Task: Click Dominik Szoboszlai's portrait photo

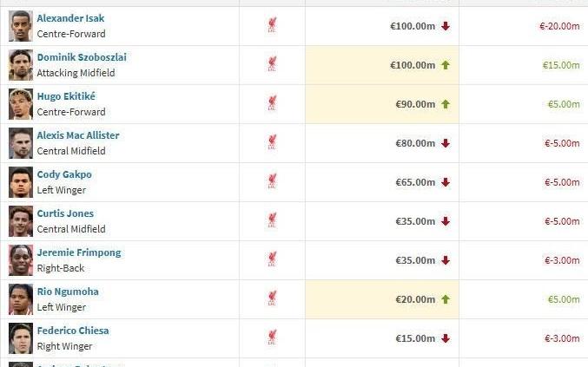Action: pyautogui.click(x=21, y=65)
